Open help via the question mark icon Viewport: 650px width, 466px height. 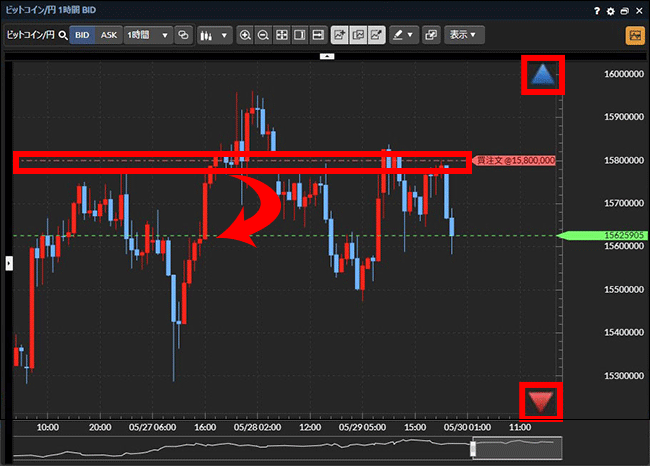pyautogui.click(x=598, y=11)
